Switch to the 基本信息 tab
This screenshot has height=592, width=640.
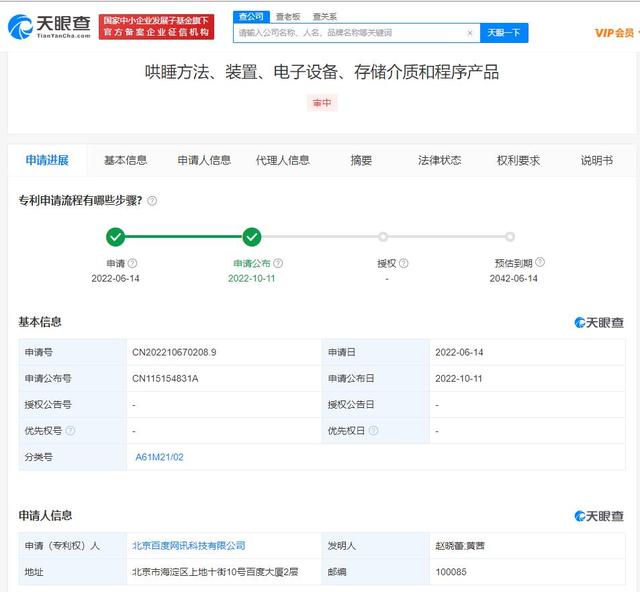(125, 160)
